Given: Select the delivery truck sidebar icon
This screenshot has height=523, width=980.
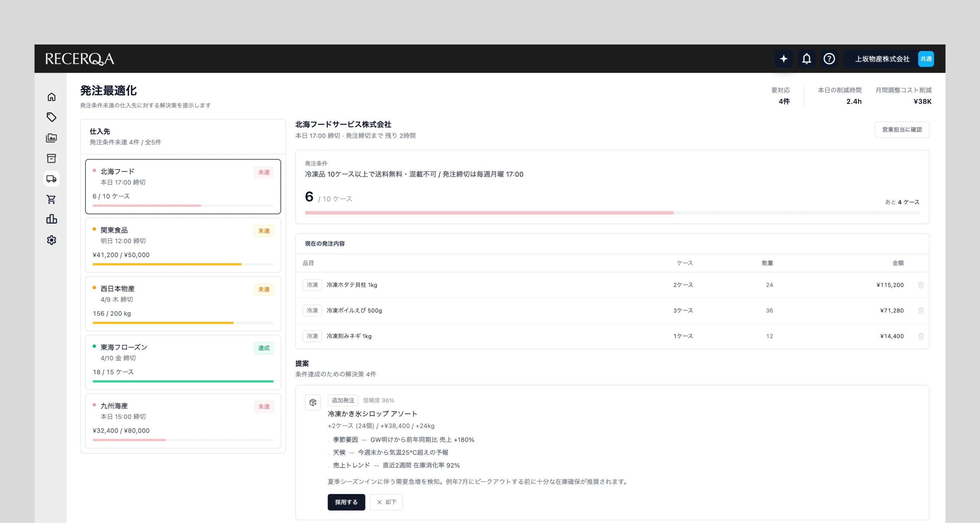Looking at the screenshot, I should click(51, 179).
